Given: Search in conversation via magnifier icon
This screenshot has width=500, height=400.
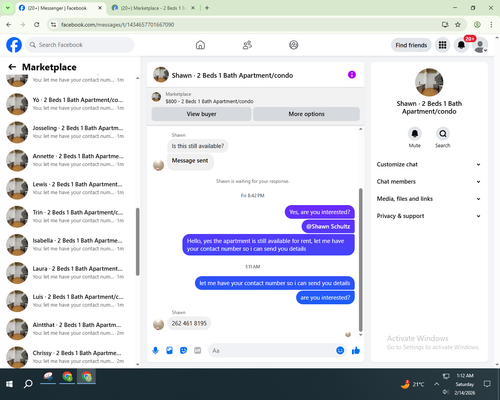Looking at the screenshot, I should pyautogui.click(x=443, y=134).
